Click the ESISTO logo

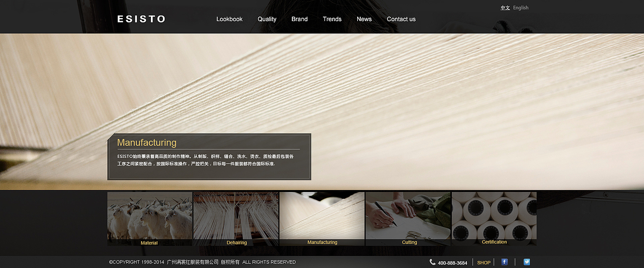[x=141, y=19]
